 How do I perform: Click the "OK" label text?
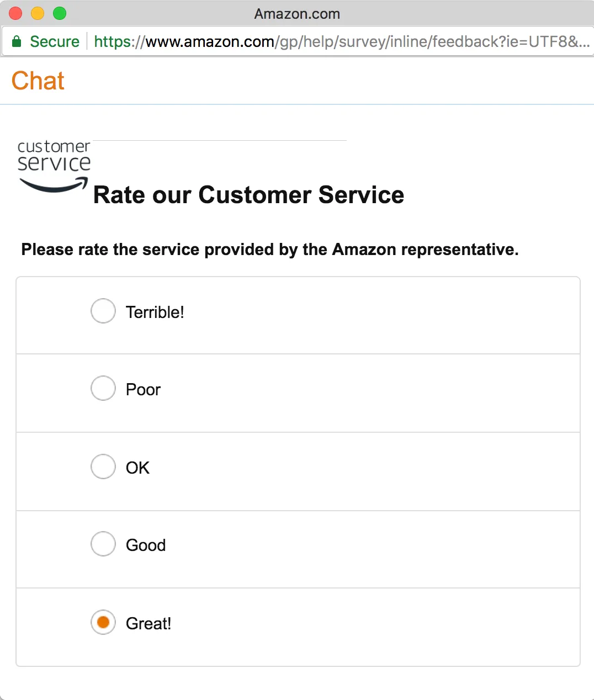pos(137,468)
